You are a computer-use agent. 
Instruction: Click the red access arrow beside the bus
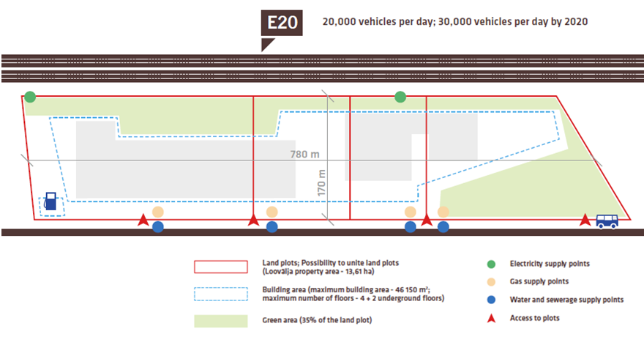pyautogui.click(x=585, y=220)
